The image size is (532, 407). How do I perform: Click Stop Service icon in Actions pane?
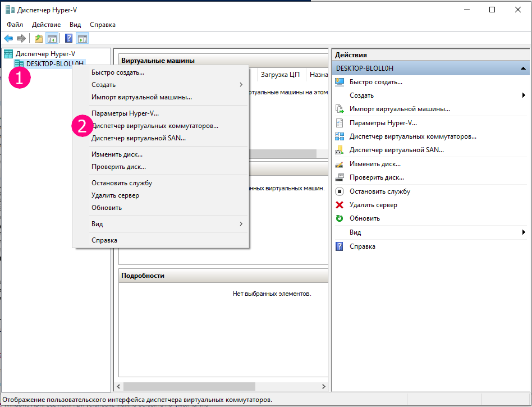(340, 191)
